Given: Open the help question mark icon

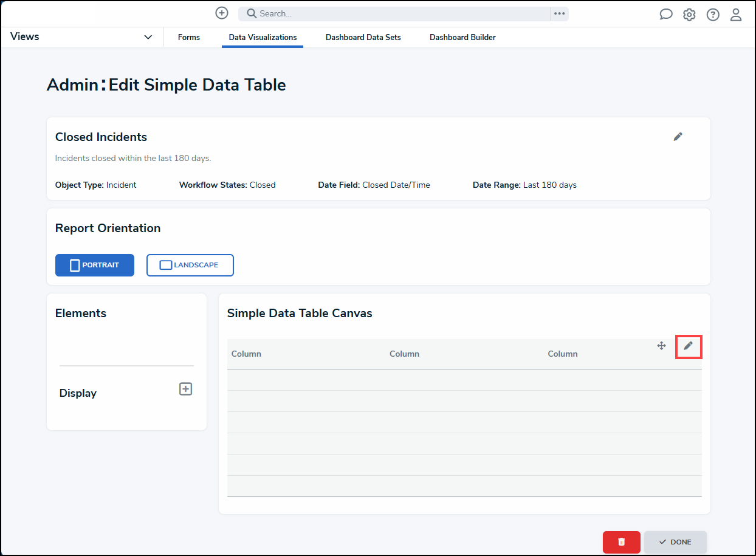Looking at the screenshot, I should 713,15.
